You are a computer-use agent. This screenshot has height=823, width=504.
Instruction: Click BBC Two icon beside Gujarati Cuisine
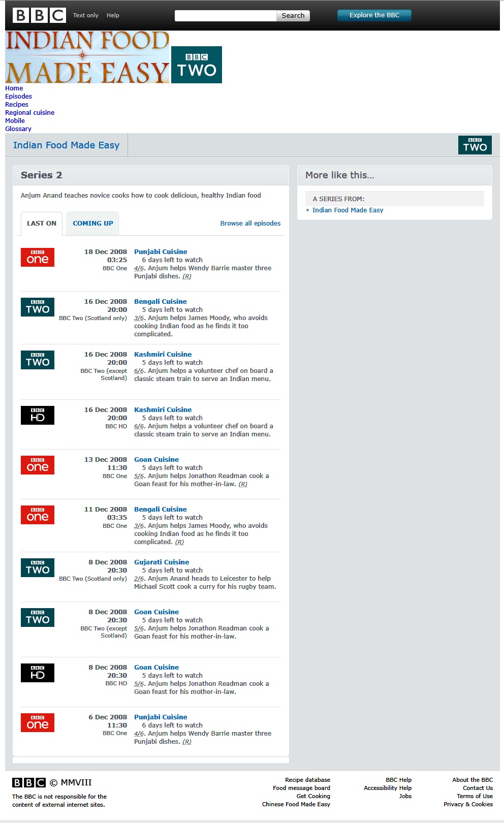[x=38, y=567]
